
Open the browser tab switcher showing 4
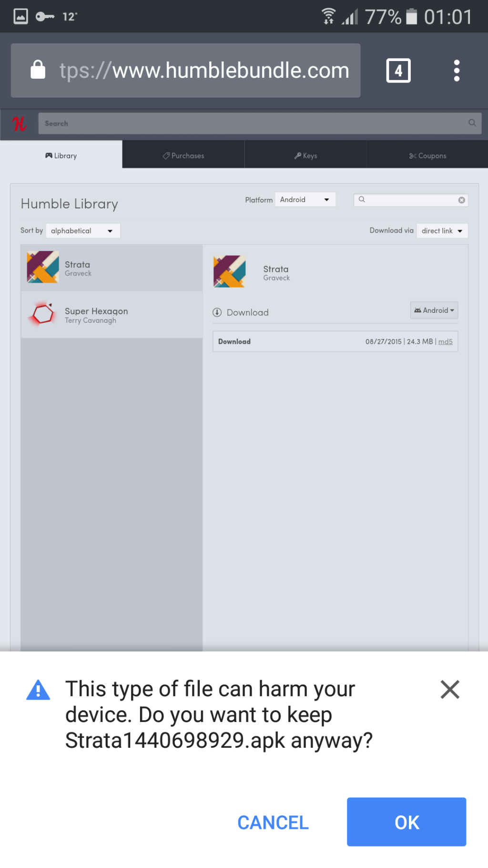398,71
